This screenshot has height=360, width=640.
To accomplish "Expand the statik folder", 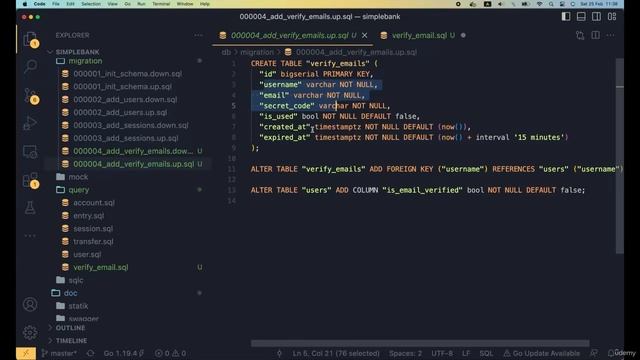I will 78,306.
